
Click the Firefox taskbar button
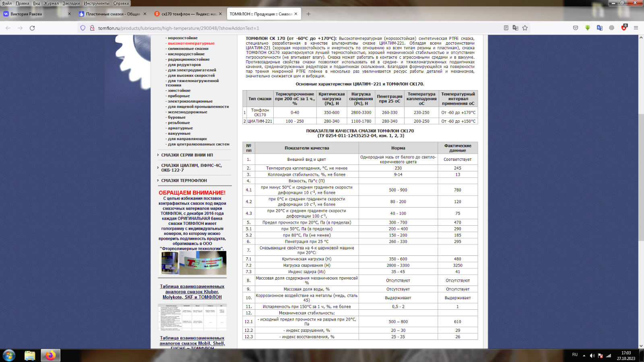(x=50, y=356)
